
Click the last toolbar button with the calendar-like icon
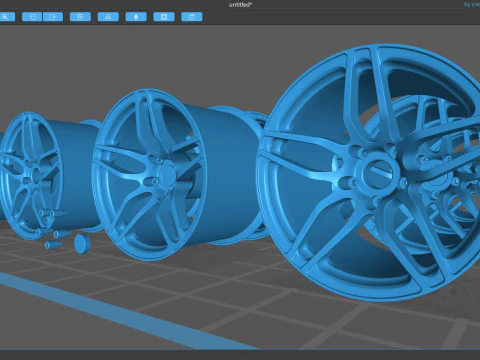coord(192,17)
